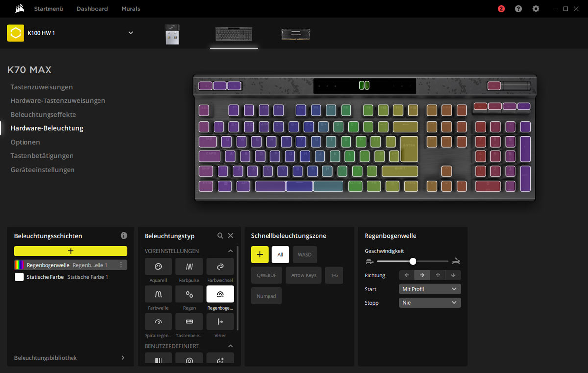Open info for Beleuchtungsschichten
The image size is (588, 373).
click(124, 236)
